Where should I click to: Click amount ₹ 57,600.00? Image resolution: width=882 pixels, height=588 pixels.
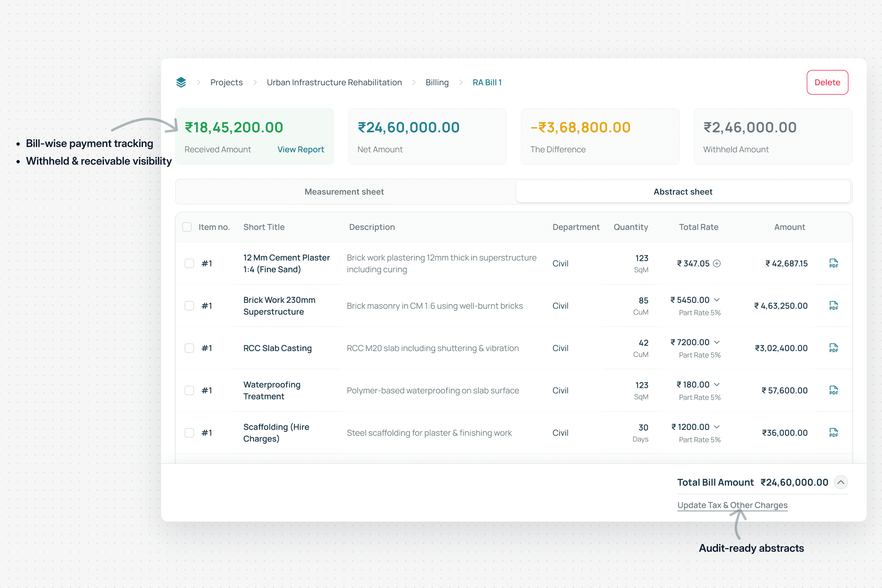pyautogui.click(x=784, y=390)
